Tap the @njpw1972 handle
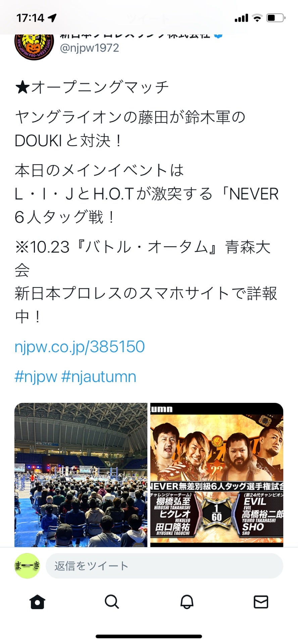 coord(89,48)
